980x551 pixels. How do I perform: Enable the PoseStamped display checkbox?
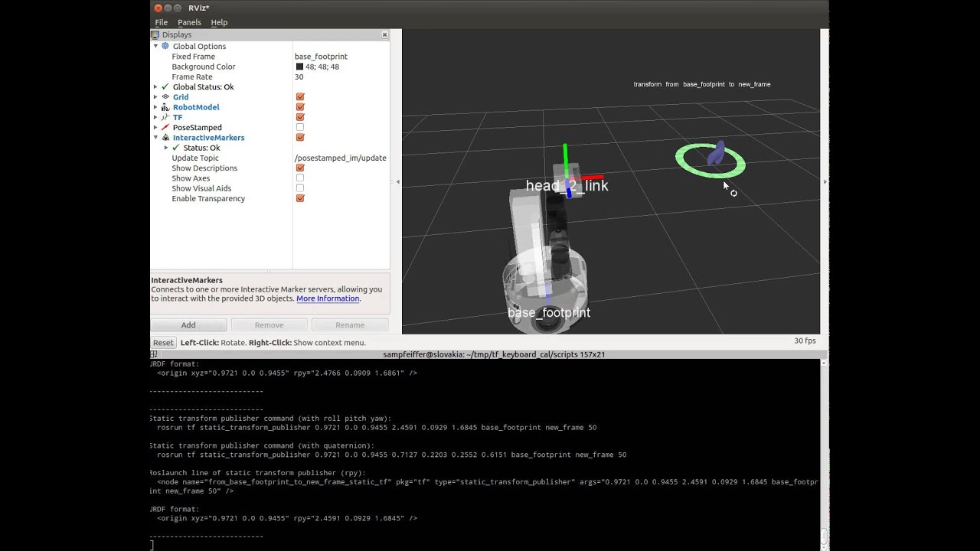tap(300, 127)
